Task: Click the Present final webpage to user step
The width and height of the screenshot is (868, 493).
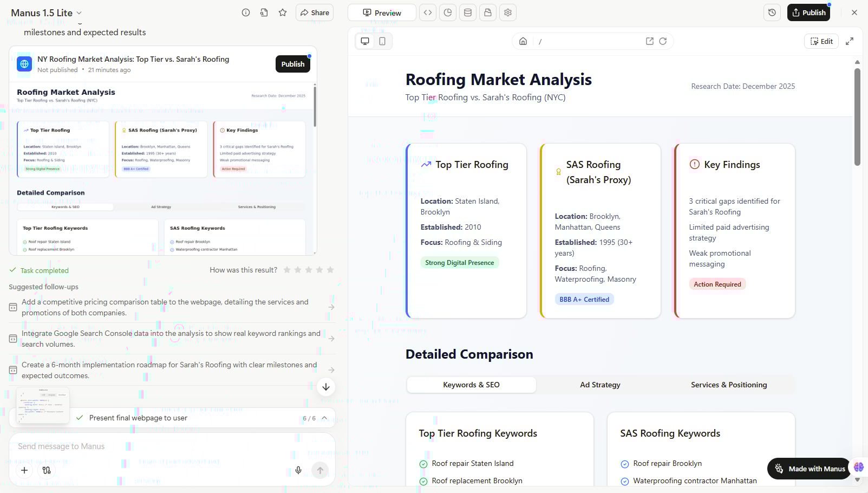Action: click(x=138, y=418)
